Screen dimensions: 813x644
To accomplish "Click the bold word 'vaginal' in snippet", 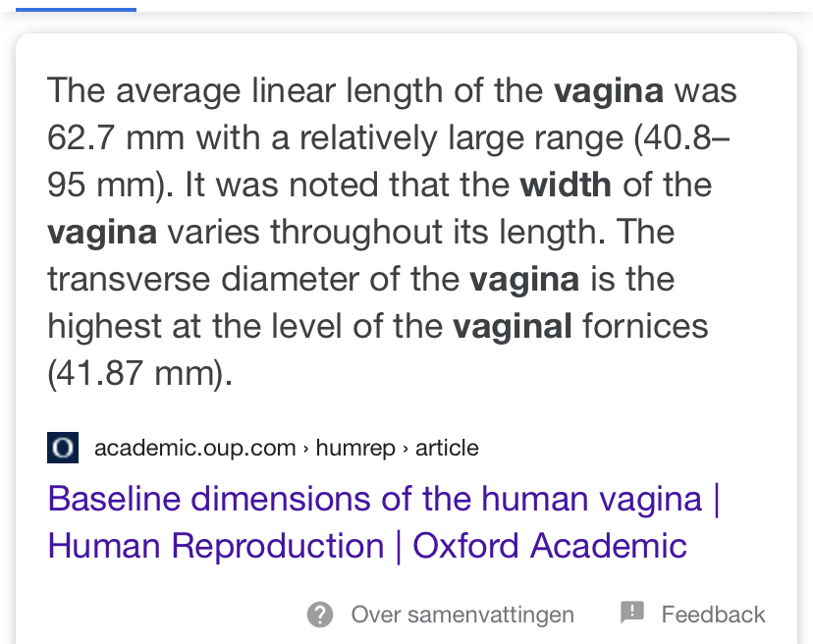I will tap(512, 326).
